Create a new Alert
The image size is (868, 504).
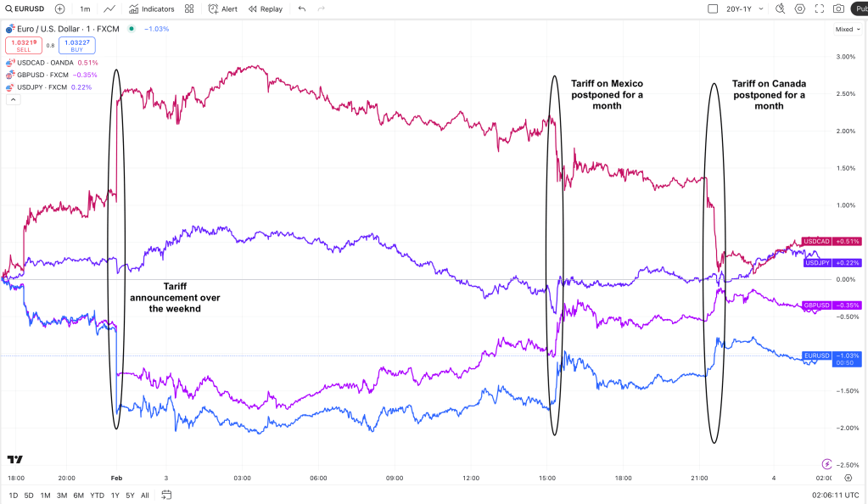click(x=223, y=9)
